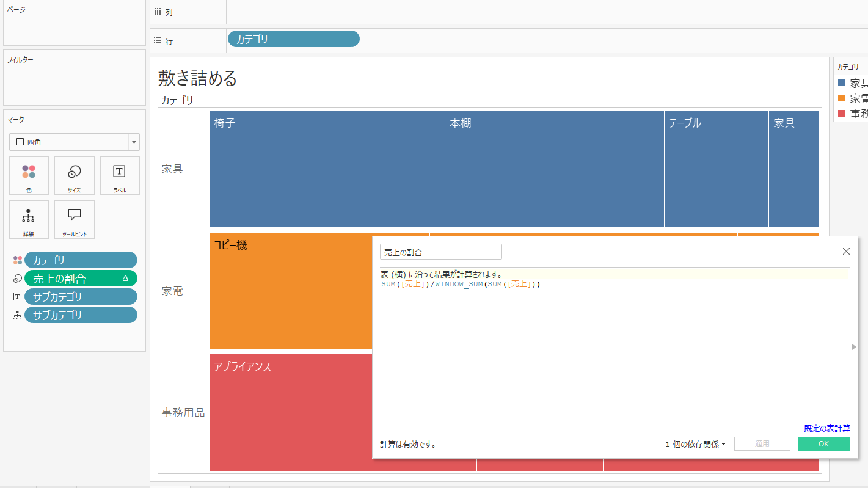Click the blue 家具 legend swatch
Image resolution: width=868 pixels, height=488 pixels.
click(842, 83)
